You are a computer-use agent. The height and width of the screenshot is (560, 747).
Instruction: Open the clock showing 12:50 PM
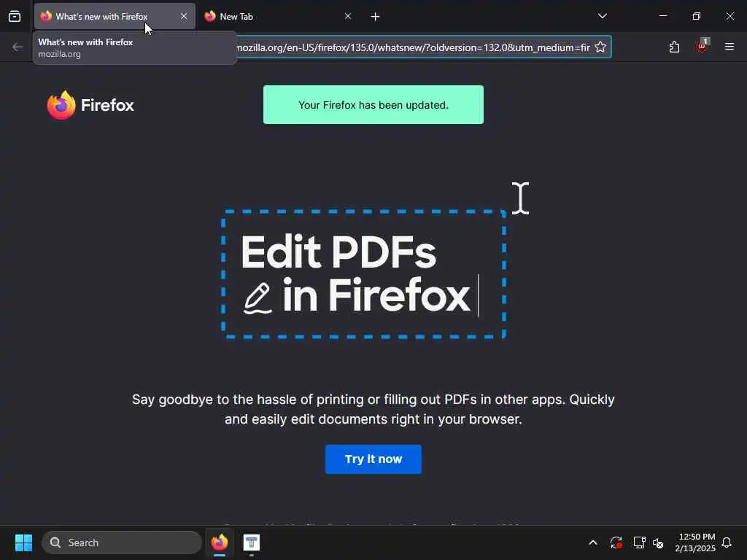click(695, 542)
